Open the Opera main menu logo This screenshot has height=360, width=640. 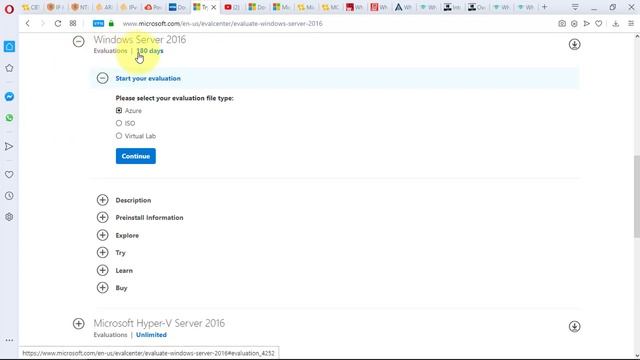click(x=9, y=9)
